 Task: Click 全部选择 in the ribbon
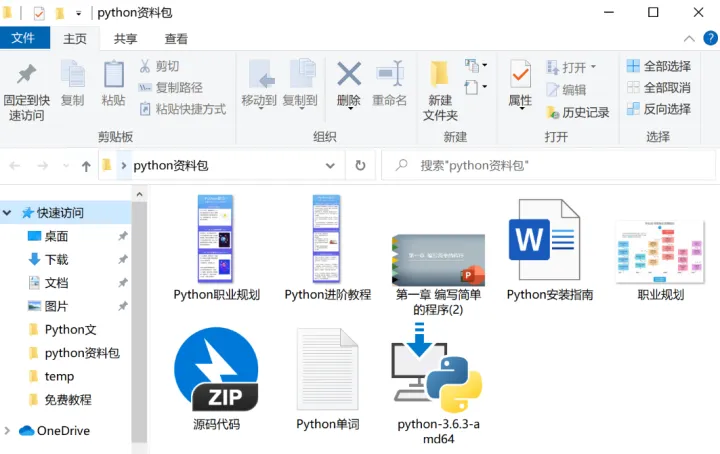tap(659, 66)
